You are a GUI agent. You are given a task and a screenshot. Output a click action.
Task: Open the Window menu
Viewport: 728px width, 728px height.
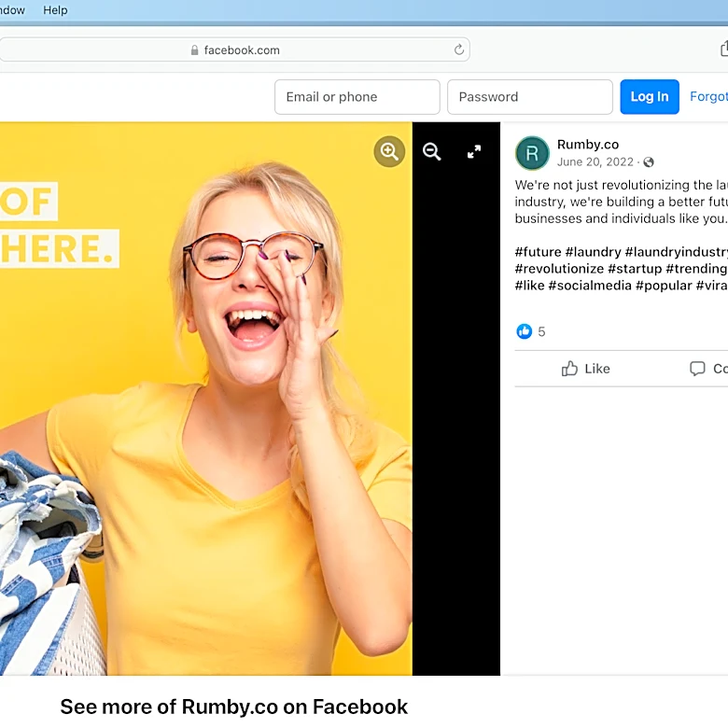point(12,9)
